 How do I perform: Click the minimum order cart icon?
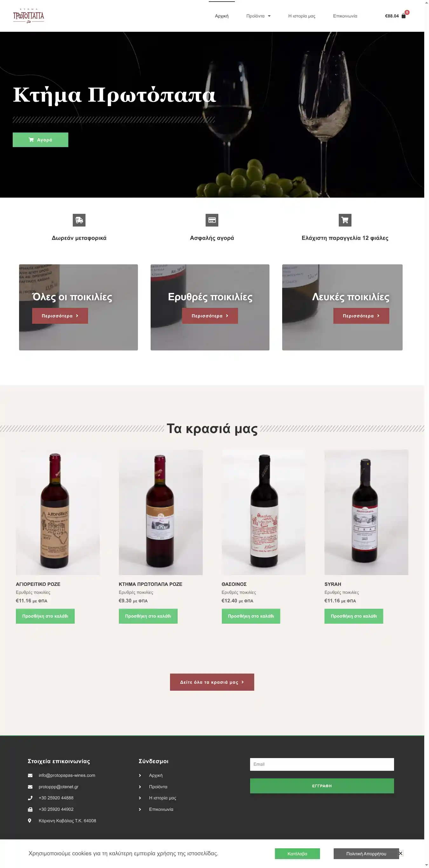pyautogui.click(x=345, y=220)
